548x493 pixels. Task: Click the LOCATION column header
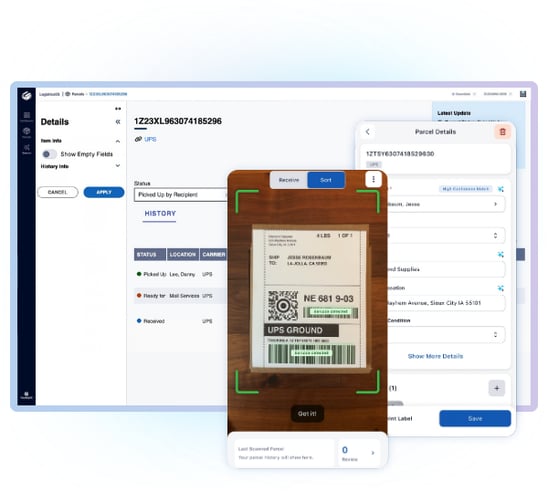pyautogui.click(x=183, y=254)
